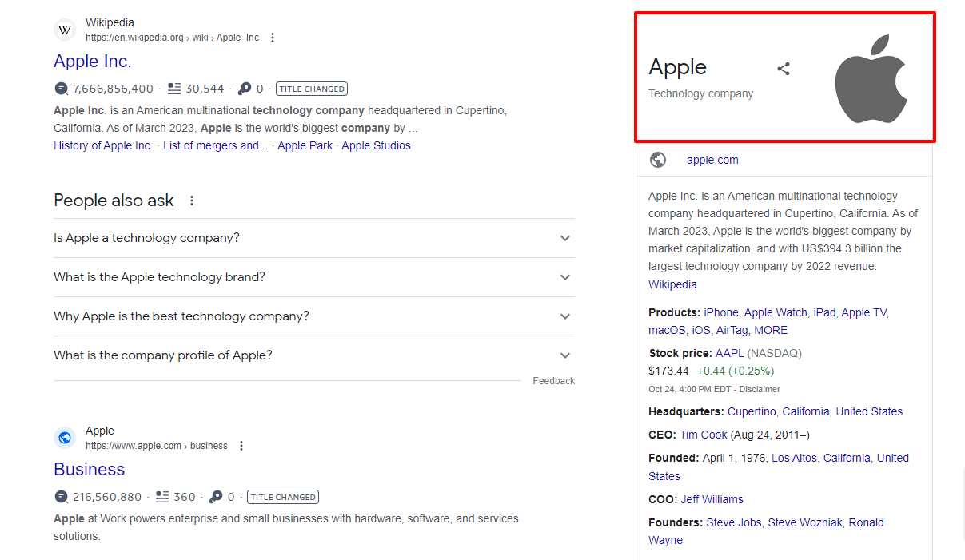
Task: Click the share icon beside Apple title
Action: (784, 69)
